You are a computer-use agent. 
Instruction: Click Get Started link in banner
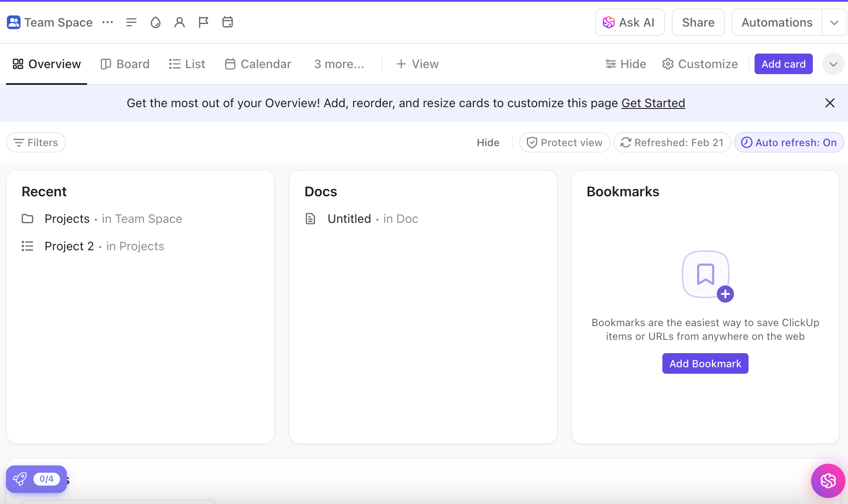[653, 103]
